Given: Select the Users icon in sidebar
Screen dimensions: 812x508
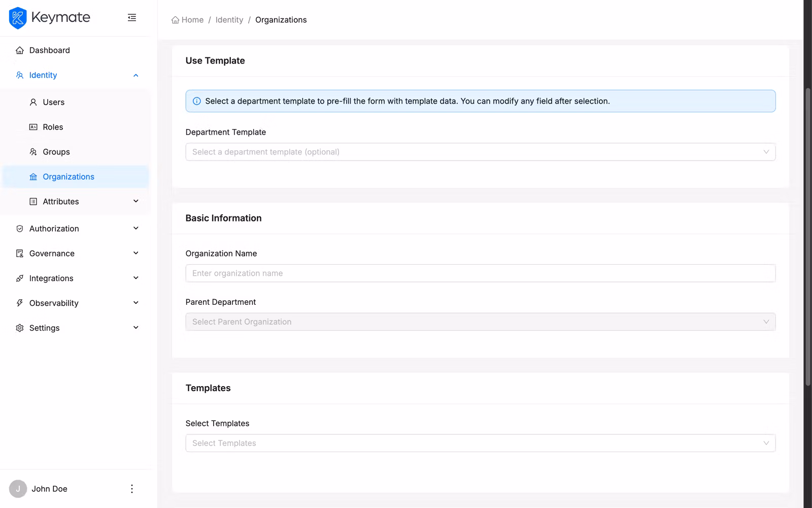Looking at the screenshot, I should [x=32, y=102].
